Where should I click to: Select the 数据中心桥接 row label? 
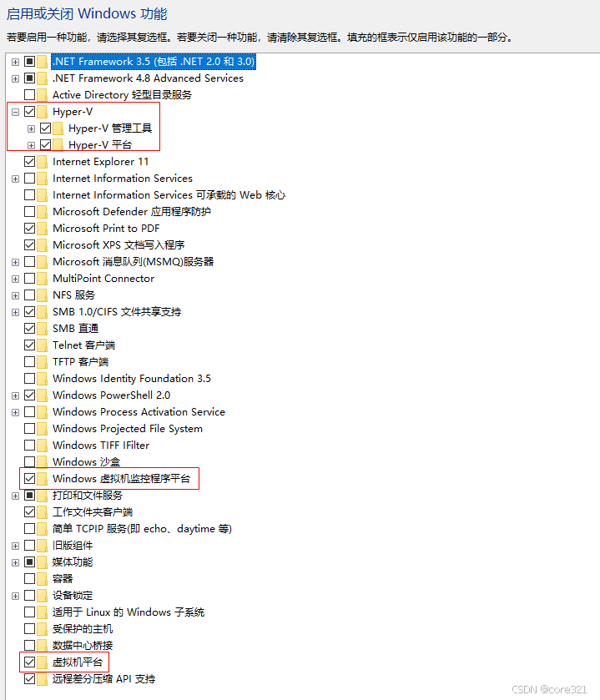(x=83, y=646)
